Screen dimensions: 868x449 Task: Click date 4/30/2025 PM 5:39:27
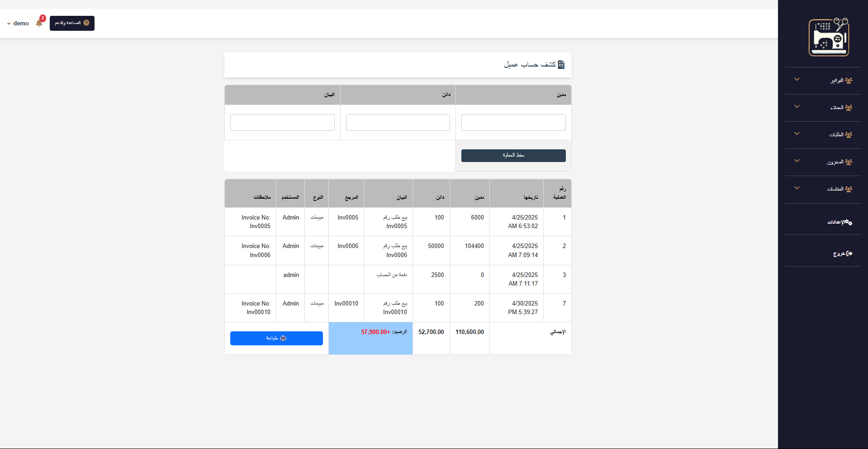(523, 308)
